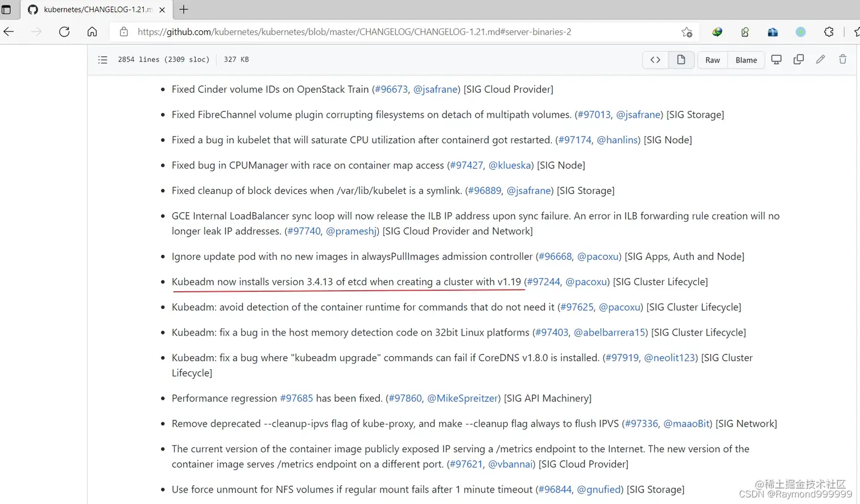Display the rendered file view
Viewport: 860px width, 504px height.
[681, 60]
